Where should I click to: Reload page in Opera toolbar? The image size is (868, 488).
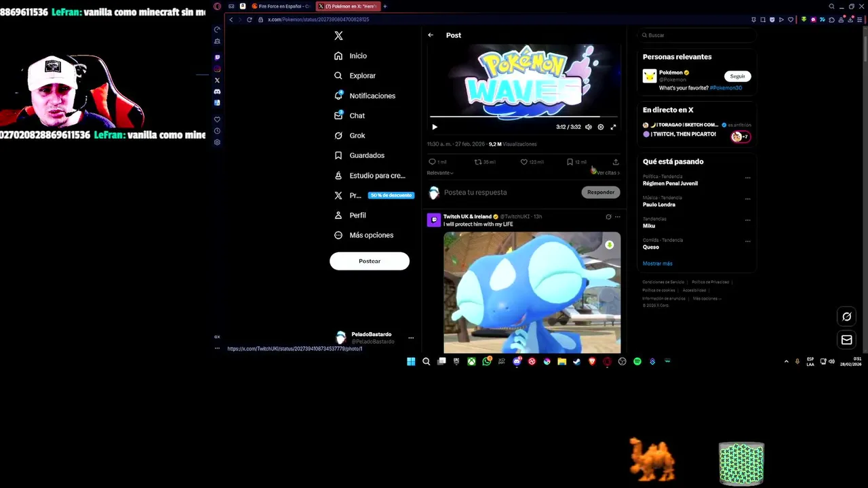pyautogui.click(x=250, y=20)
